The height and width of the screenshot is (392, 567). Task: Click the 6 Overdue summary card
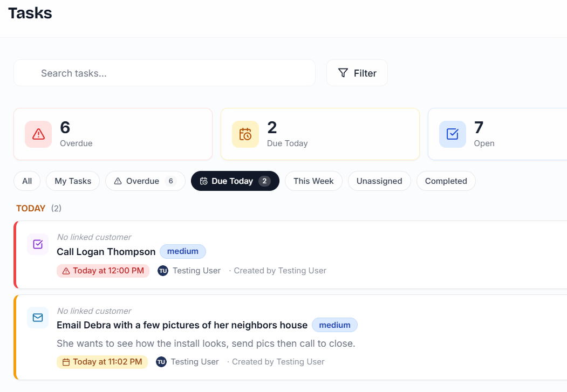click(113, 134)
